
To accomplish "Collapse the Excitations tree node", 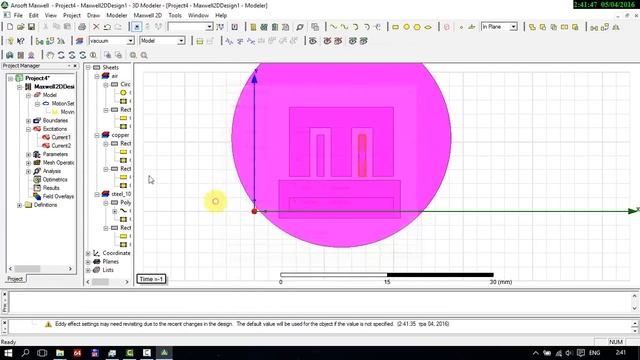I will click(29, 129).
